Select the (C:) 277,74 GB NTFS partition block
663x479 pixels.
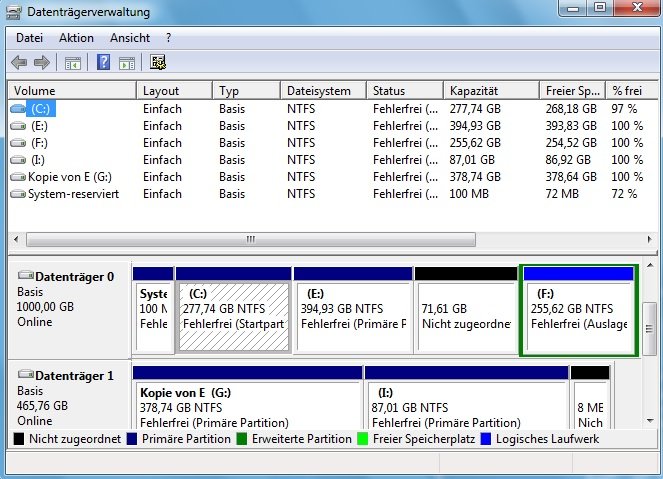click(234, 310)
